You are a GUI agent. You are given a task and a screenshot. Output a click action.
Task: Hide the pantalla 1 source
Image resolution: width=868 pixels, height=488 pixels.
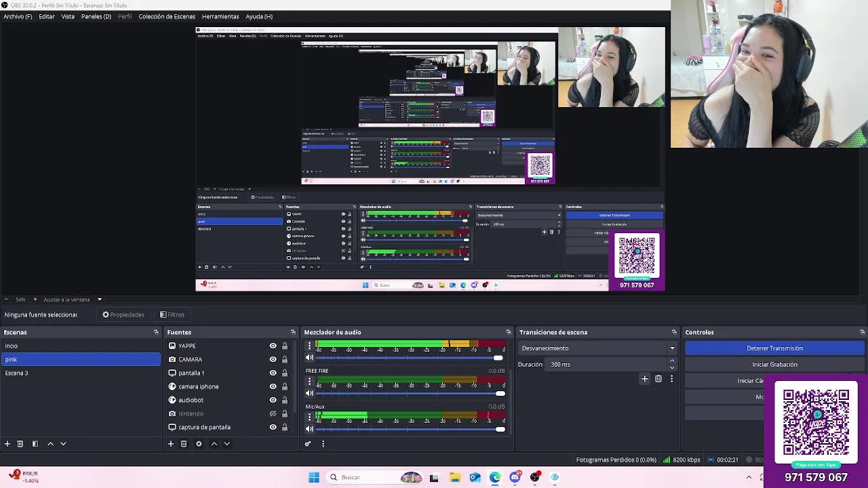point(273,373)
